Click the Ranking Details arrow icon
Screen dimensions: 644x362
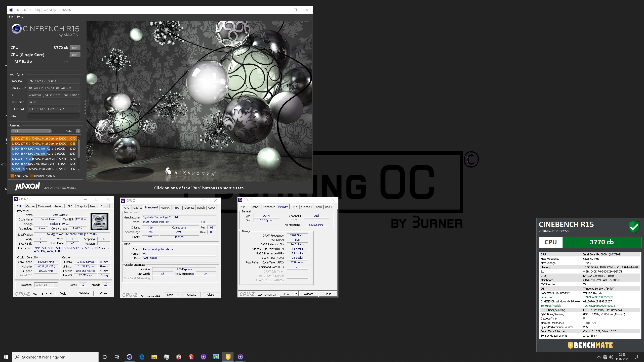coord(78,131)
